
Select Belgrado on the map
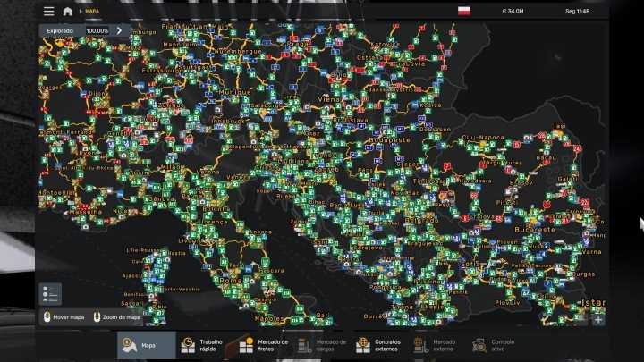(422, 221)
